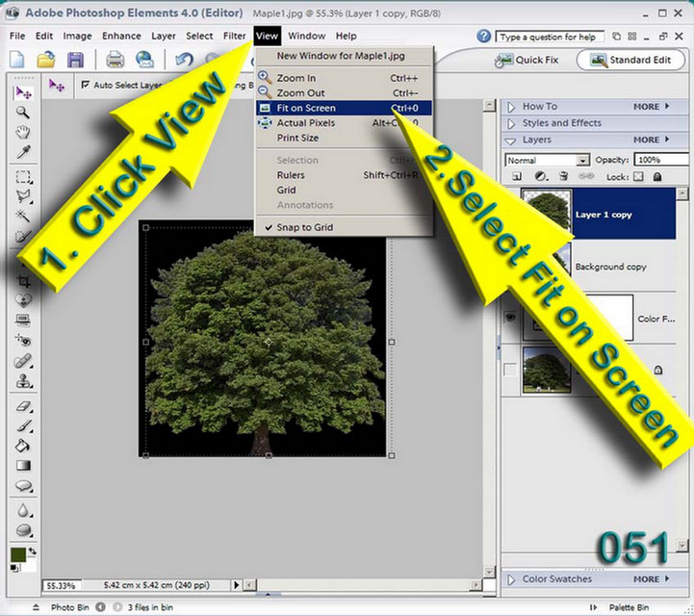The height and width of the screenshot is (616, 694).
Task: Create a new layer in Layers palette
Action: [516, 176]
